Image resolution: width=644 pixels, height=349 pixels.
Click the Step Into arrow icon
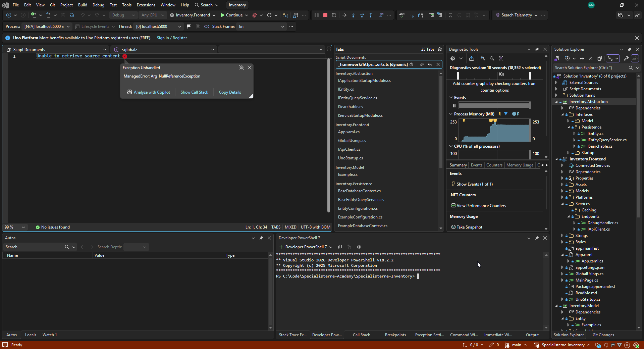(x=353, y=15)
